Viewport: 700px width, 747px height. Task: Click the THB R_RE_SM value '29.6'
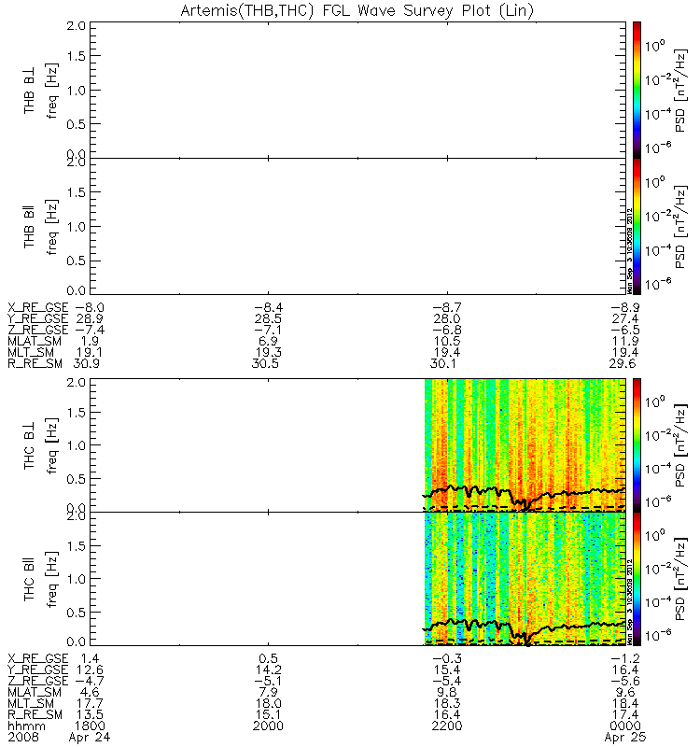(x=623, y=363)
